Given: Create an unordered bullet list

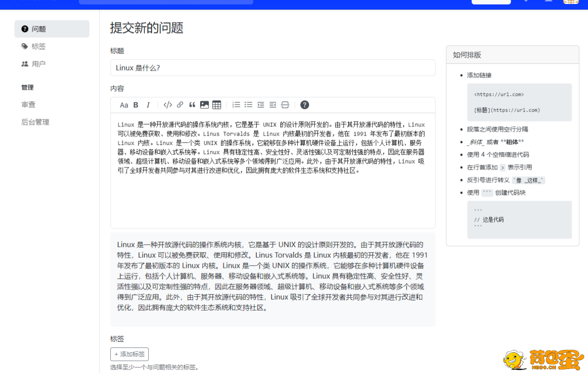Looking at the screenshot, I should [x=248, y=105].
